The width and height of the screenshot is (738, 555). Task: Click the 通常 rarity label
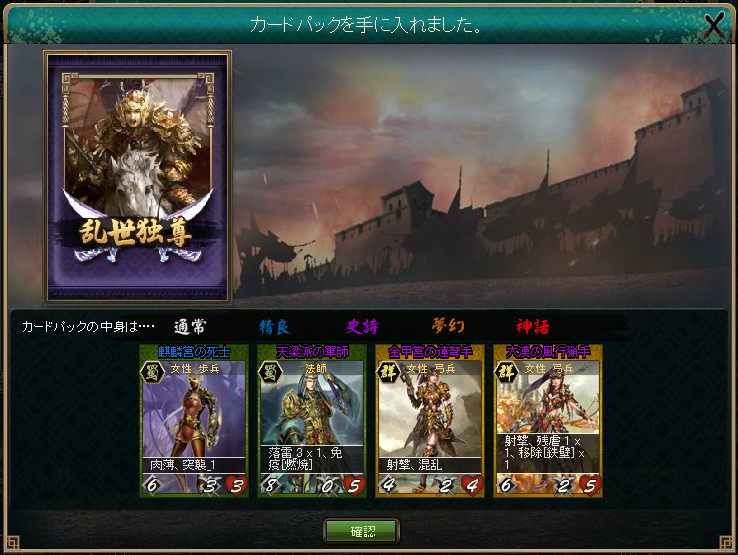[x=190, y=326]
